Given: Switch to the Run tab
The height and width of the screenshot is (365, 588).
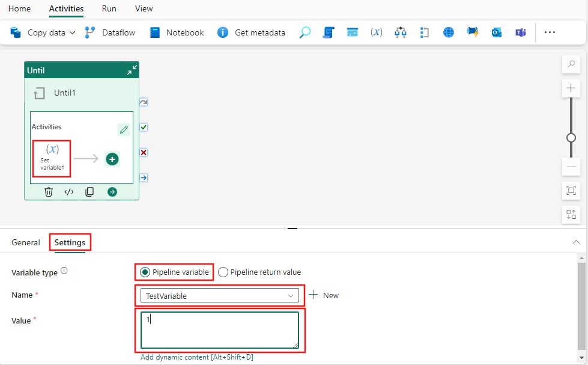Looking at the screenshot, I should (x=109, y=8).
